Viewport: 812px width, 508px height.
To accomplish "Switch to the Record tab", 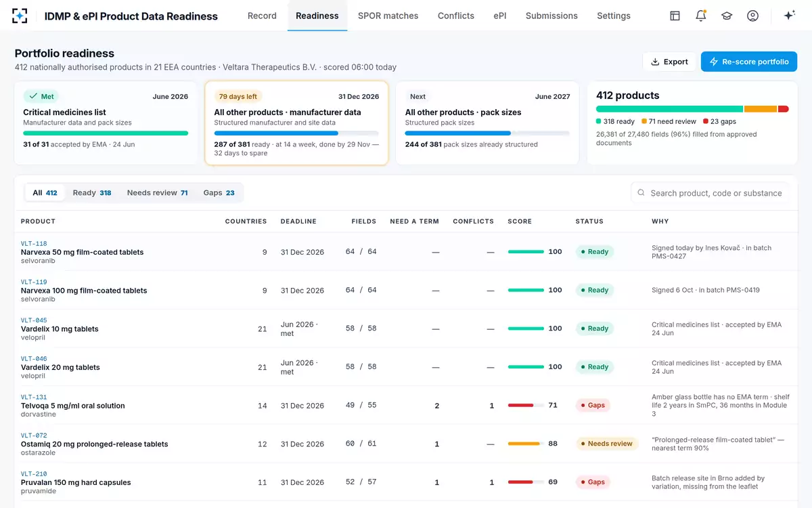I will (262, 16).
